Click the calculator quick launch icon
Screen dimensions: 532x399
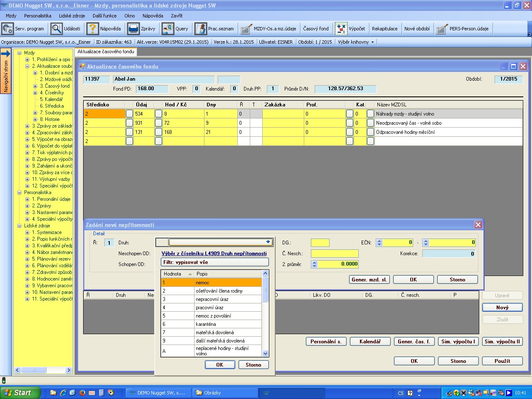tap(101, 393)
